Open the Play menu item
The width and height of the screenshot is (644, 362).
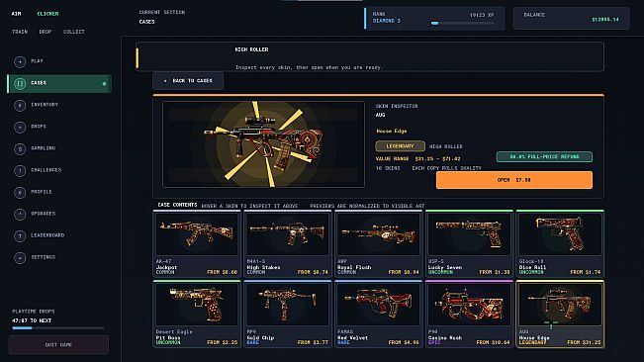point(59,61)
